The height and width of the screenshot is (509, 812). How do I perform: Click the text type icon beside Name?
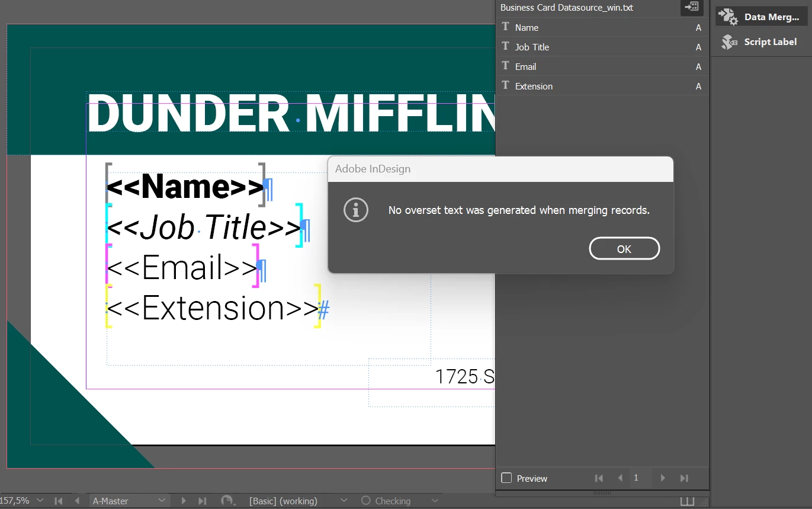(505, 27)
